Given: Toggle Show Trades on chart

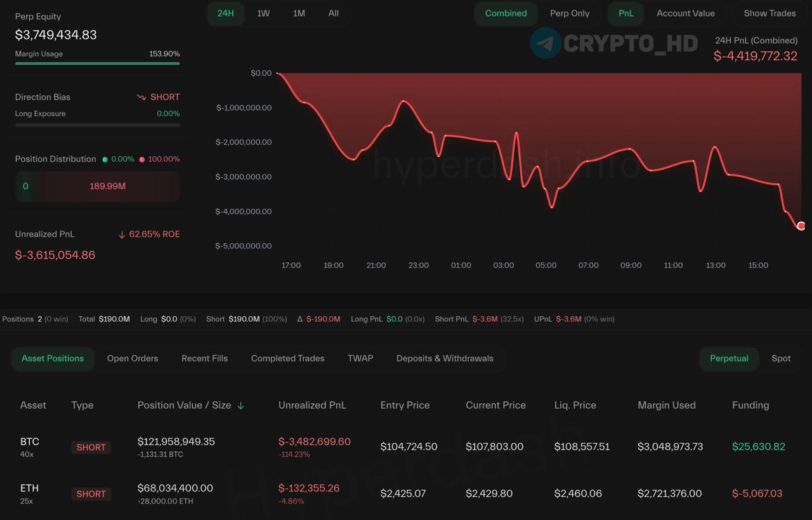Looking at the screenshot, I should [x=769, y=13].
